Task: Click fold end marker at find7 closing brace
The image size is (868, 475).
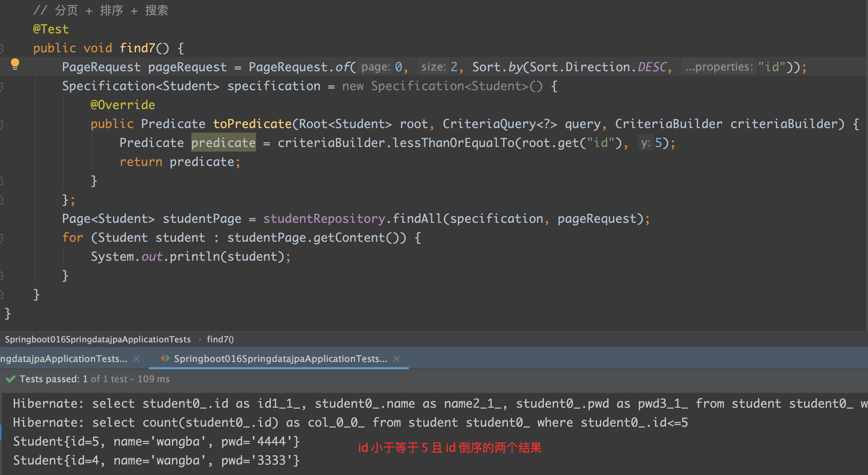Action: point(1,295)
